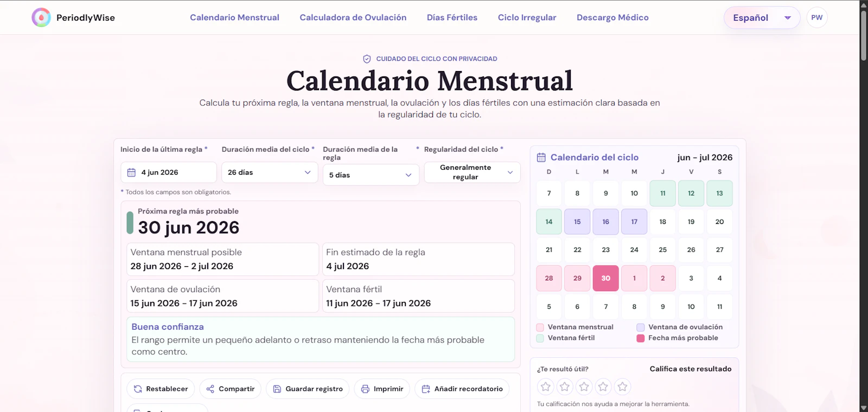Click the Restablecer reset arrows icon
This screenshot has height=412, width=868.
(138, 389)
